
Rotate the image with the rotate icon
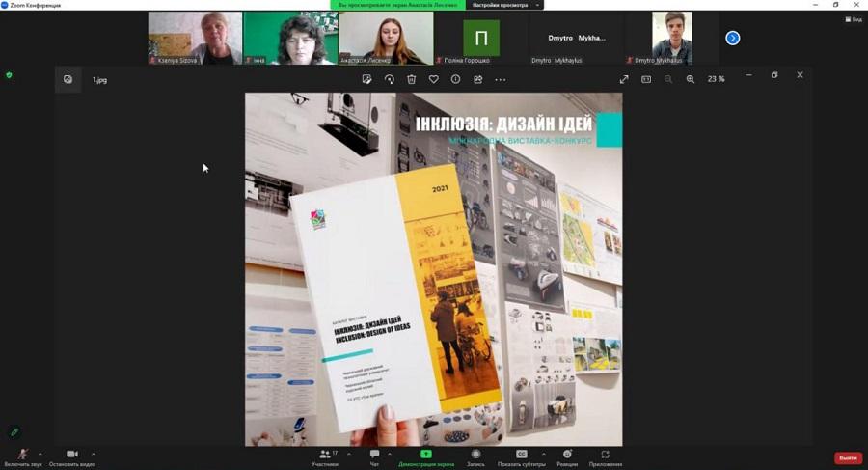coord(390,80)
